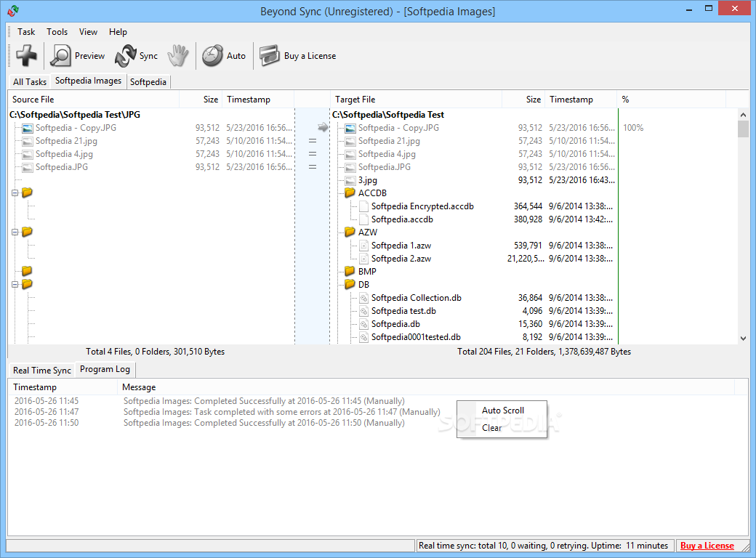Switch to the Softpedia Images tab
The image size is (756, 558).
(88, 81)
